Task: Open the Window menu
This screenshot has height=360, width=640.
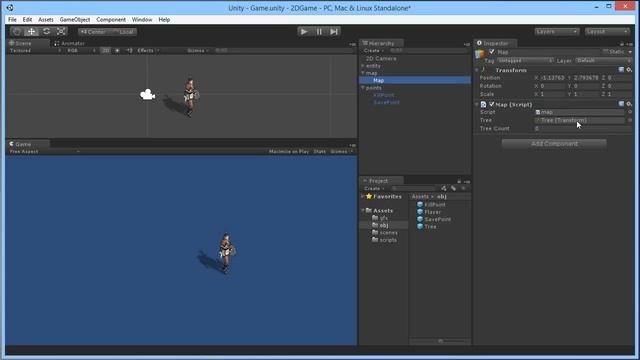Action: [x=142, y=20]
